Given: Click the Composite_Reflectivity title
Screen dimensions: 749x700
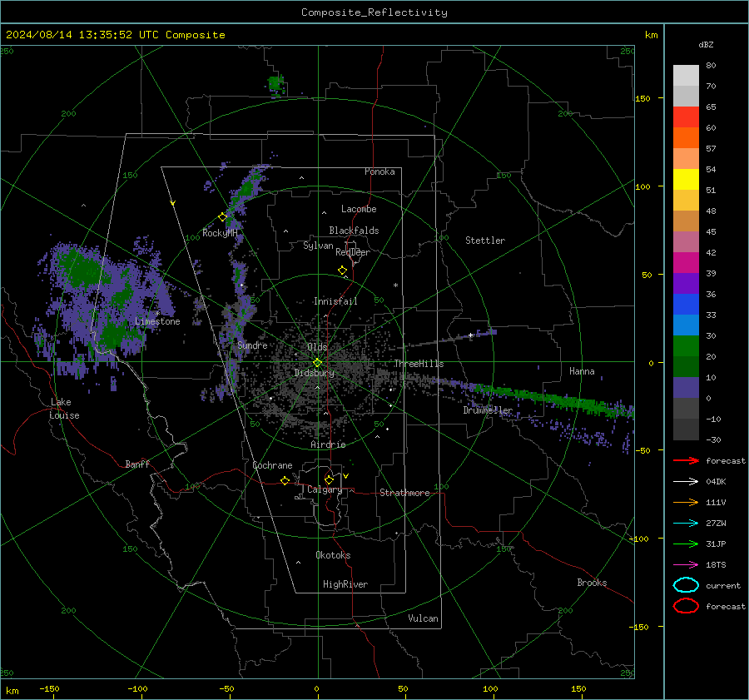Looking at the screenshot, I should (x=374, y=12).
